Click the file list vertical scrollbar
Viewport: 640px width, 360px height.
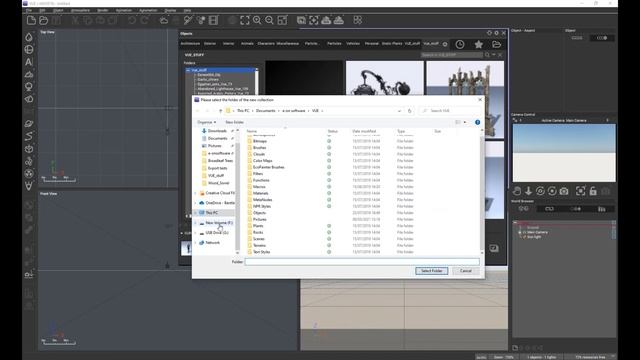pyautogui.click(x=482, y=191)
